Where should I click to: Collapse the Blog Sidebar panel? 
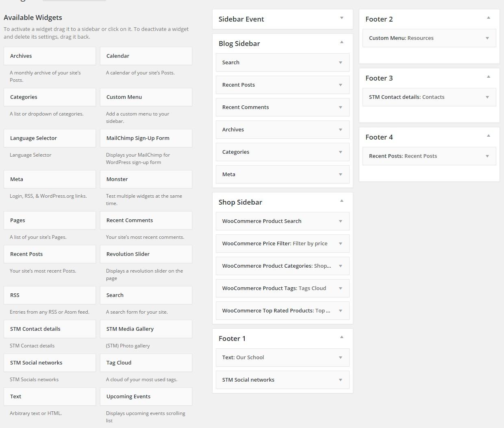click(x=341, y=42)
